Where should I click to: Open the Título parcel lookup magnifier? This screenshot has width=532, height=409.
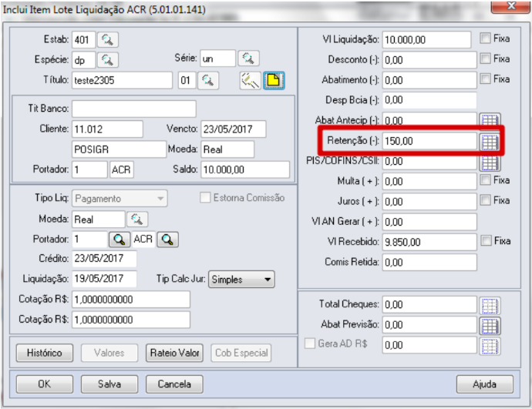click(208, 80)
